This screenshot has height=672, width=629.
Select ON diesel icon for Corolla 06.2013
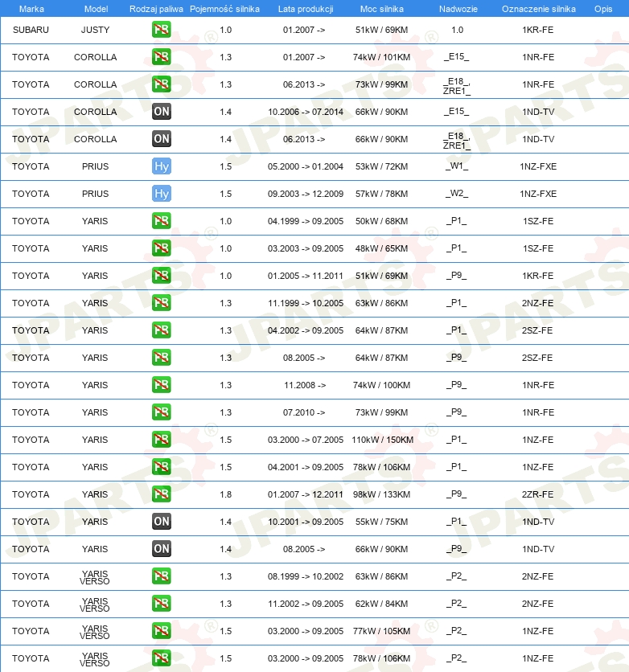161,139
